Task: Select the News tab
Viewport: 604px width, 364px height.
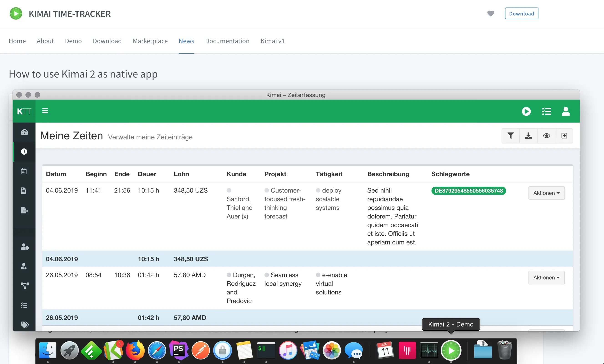Action: (186, 41)
